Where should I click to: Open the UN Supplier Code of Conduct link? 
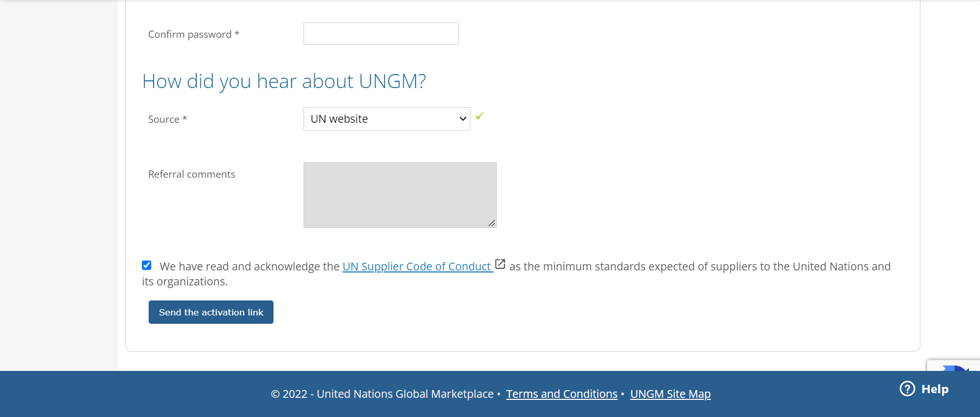tap(416, 266)
